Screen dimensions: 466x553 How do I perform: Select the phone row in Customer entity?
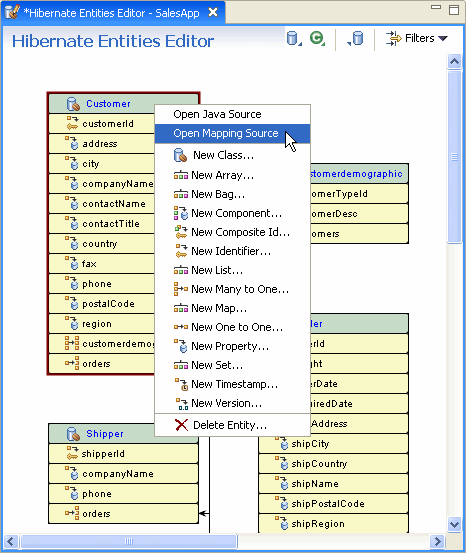[x=102, y=284]
